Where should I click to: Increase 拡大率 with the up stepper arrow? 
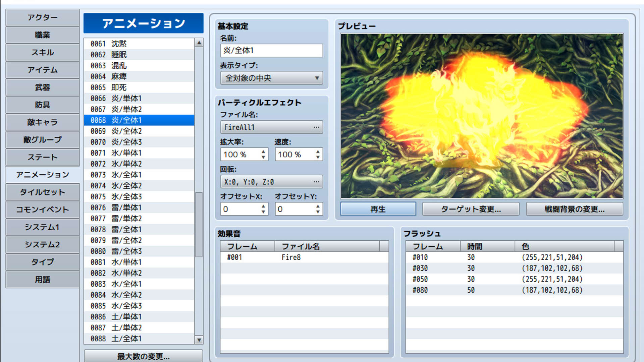(x=263, y=152)
